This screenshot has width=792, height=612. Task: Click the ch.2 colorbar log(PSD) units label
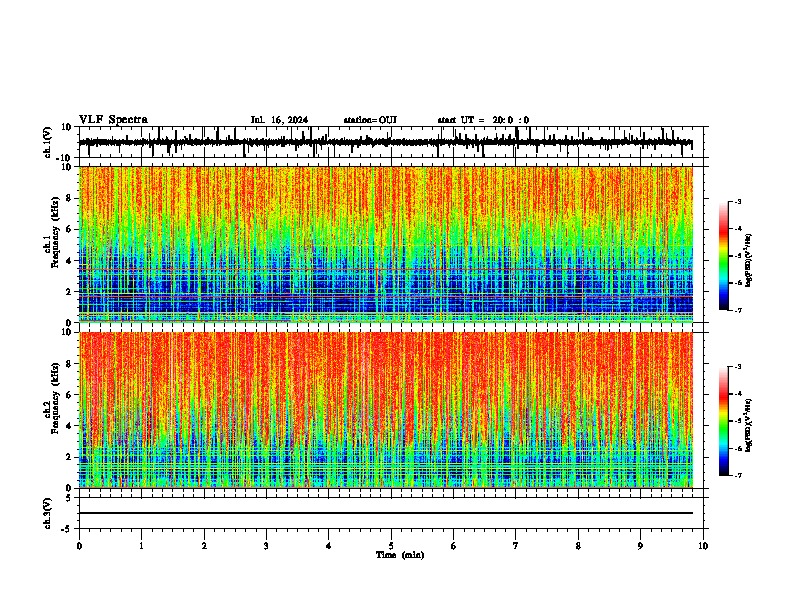[749, 425]
